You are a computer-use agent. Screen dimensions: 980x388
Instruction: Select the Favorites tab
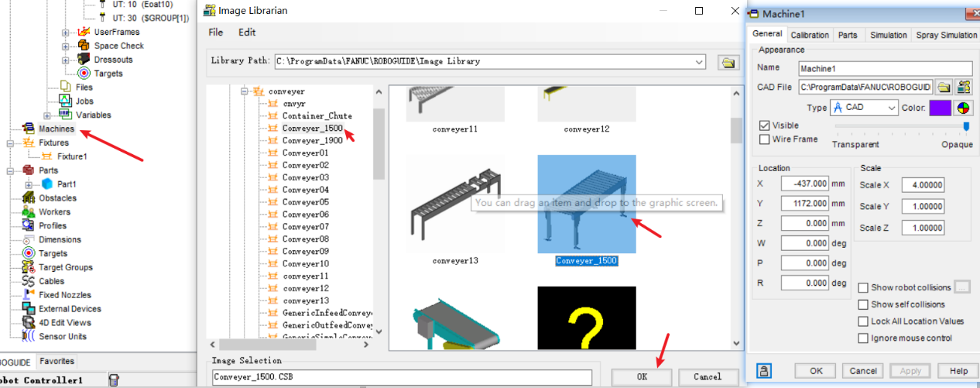(57, 362)
